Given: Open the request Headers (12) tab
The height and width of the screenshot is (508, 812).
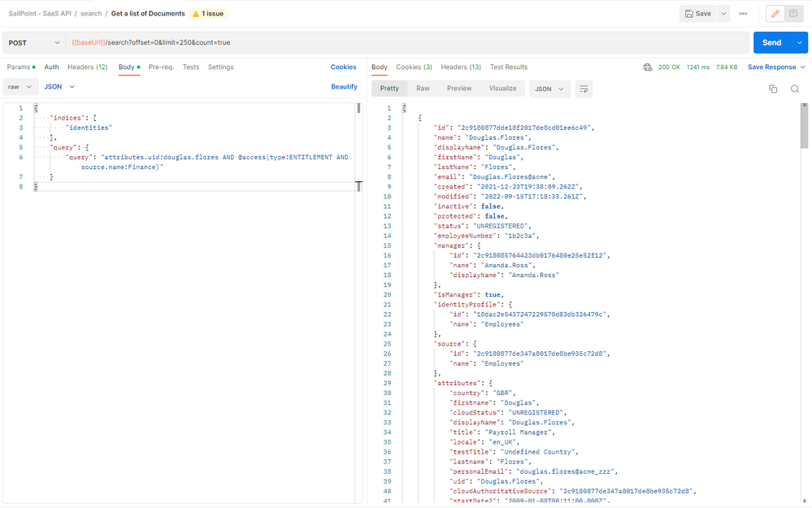Looking at the screenshot, I should pyautogui.click(x=87, y=67).
